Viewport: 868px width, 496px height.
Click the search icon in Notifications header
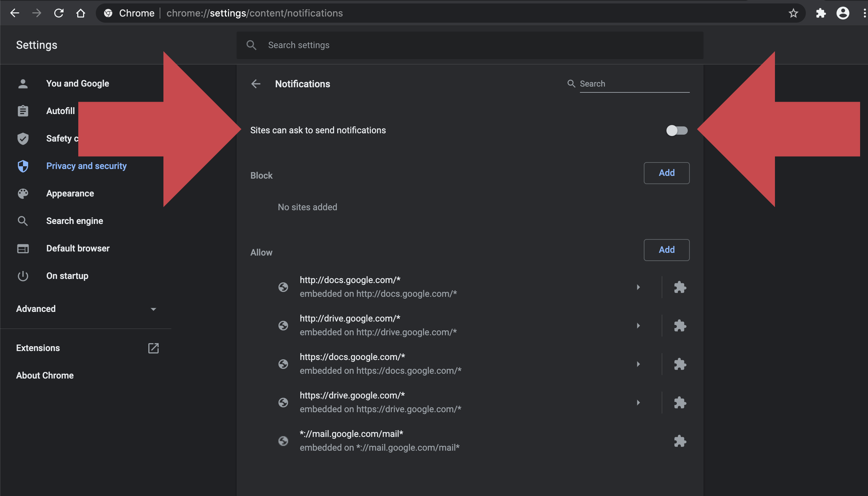point(571,83)
